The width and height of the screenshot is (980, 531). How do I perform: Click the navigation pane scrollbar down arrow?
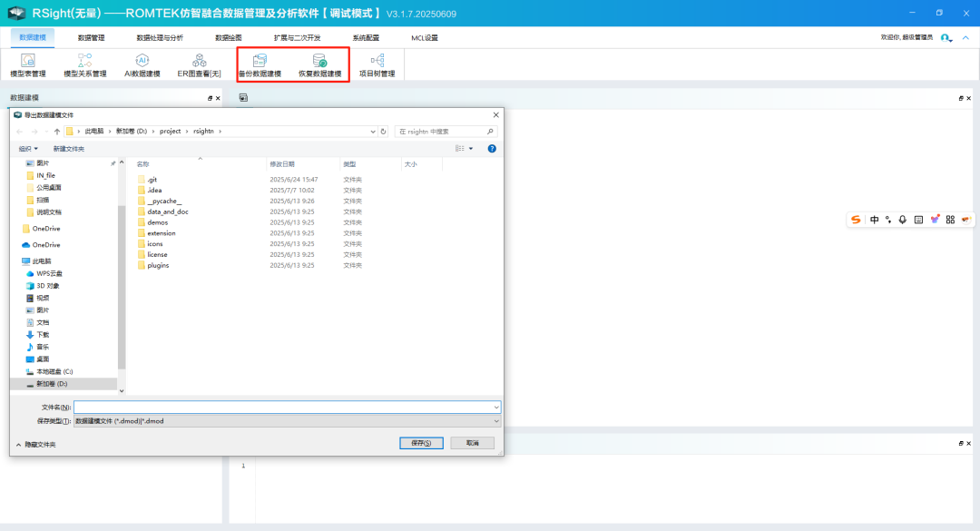click(x=122, y=391)
